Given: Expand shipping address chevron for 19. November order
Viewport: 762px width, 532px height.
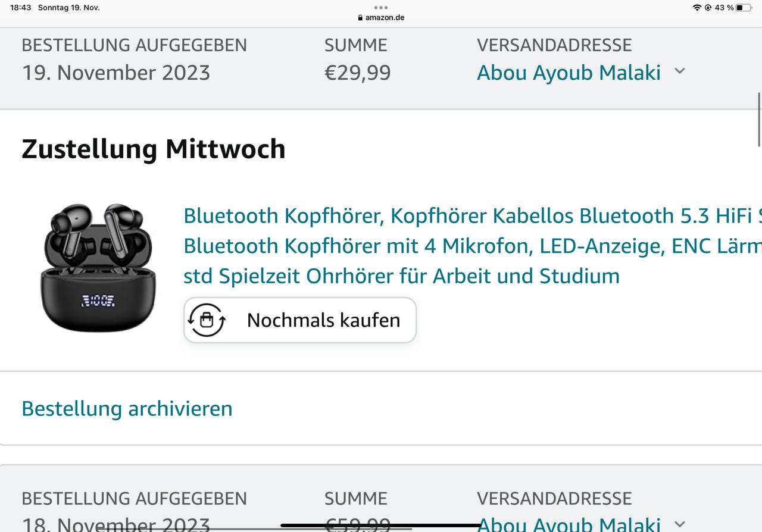Looking at the screenshot, I should [x=680, y=71].
